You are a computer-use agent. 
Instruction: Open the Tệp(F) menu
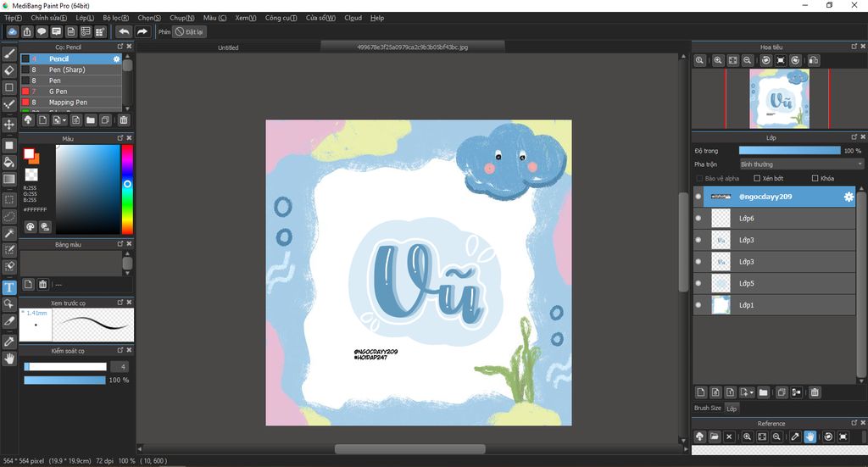coord(14,18)
